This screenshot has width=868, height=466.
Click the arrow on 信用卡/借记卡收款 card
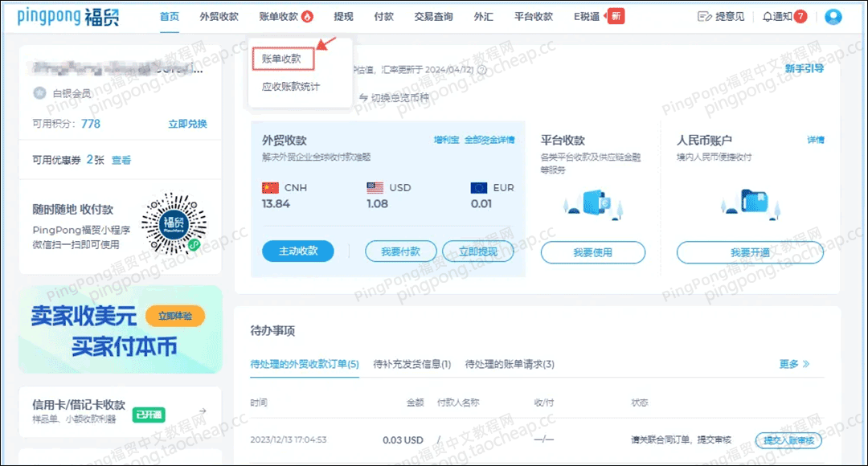click(x=203, y=411)
